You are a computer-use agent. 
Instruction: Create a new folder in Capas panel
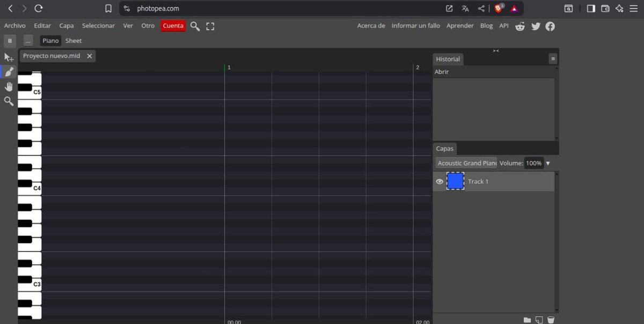pos(527,320)
